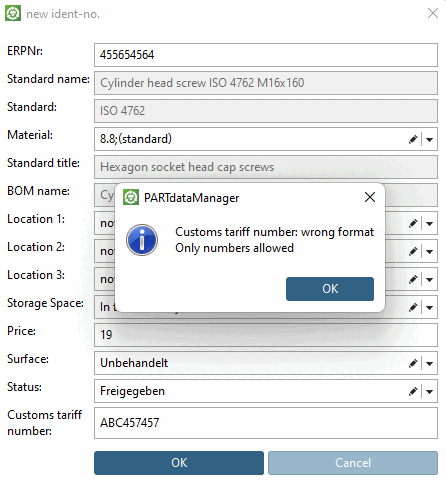Click the pencil edit icon in Location 1 row
Screen dimensions: 446x483
(x=413, y=223)
